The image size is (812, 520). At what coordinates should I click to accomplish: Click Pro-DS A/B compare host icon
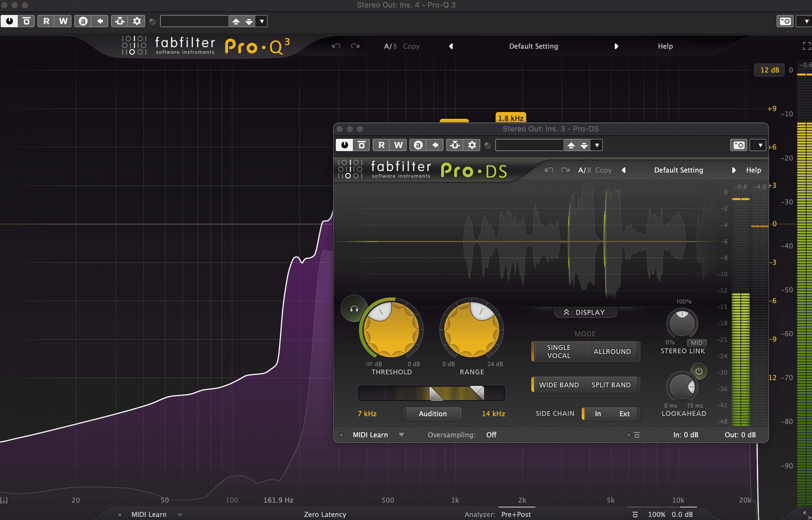point(418,145)
